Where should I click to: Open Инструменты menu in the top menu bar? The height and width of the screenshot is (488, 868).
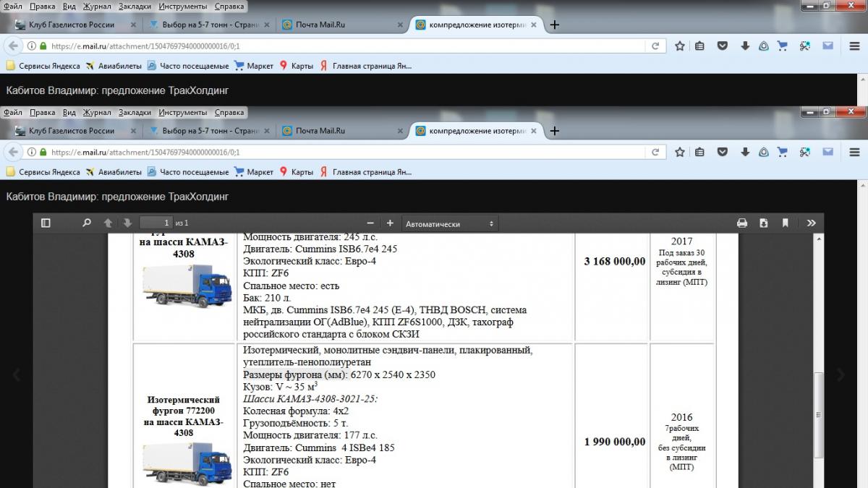tap(183, 6)
